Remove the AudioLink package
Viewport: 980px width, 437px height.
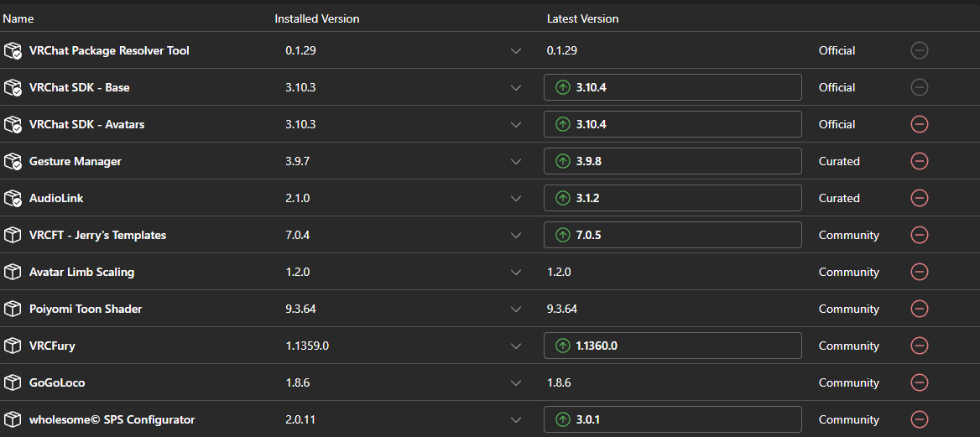[x=919, y=198]
